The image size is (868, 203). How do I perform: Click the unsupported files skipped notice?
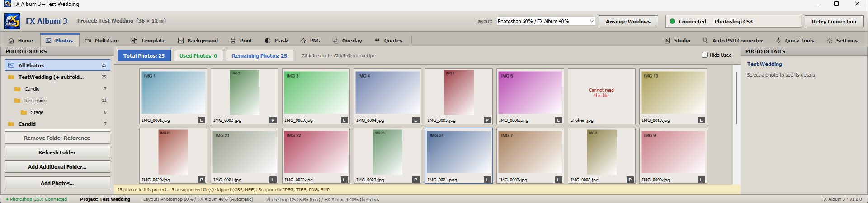tap(251, 190)
